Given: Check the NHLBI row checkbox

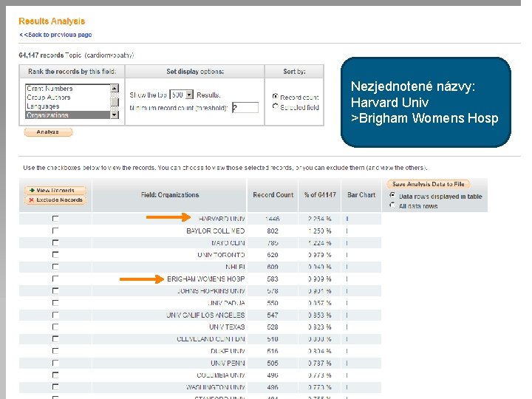Looking at the screenshot, I should [x=55, y=267].
